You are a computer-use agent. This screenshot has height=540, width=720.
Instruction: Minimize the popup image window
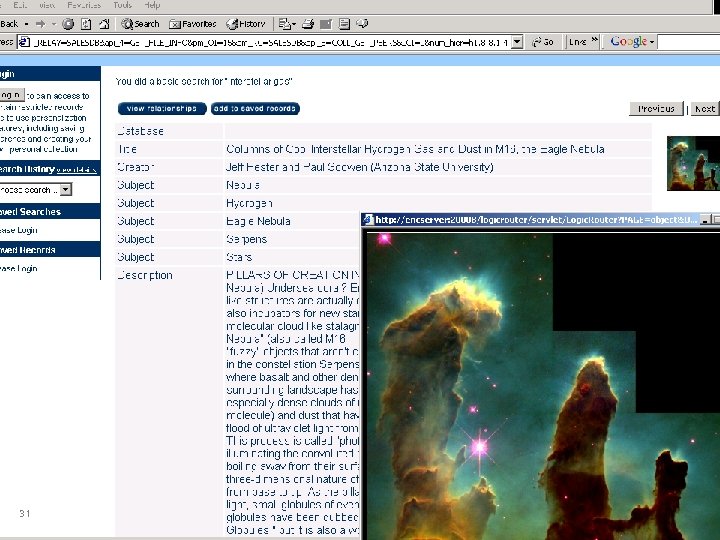(705, 220)
